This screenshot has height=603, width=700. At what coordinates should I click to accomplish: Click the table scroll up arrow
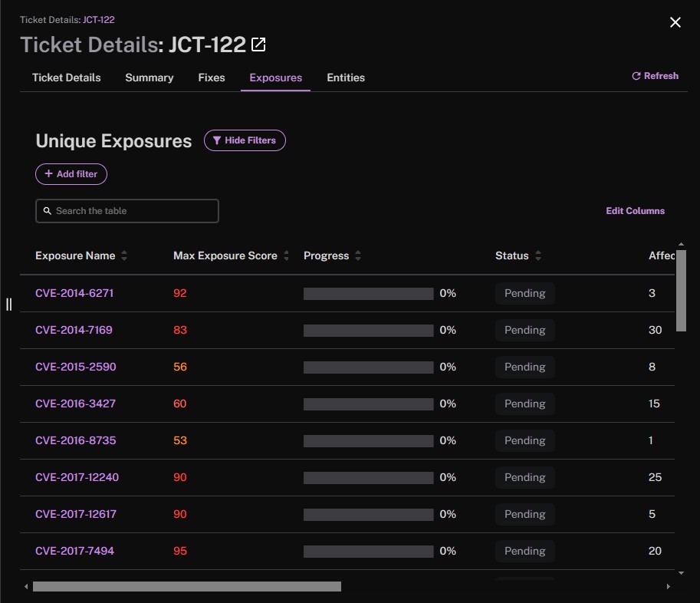point(681,244)
